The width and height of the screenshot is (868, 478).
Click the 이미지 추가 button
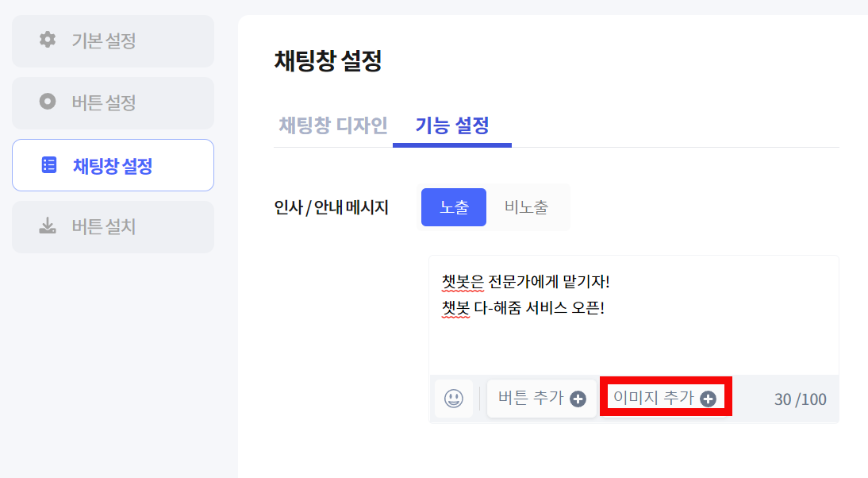tap(666, 398)
